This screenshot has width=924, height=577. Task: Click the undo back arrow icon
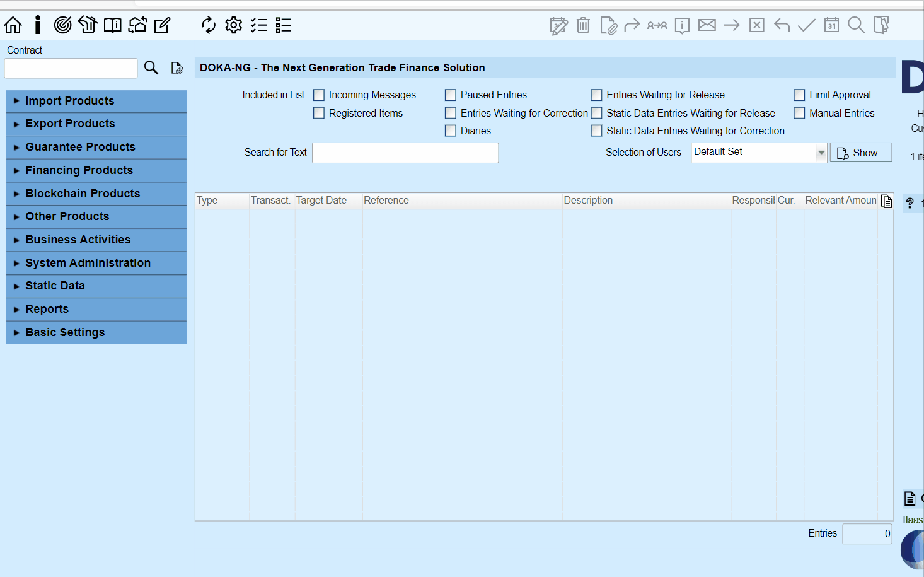[x=782, y=25]
